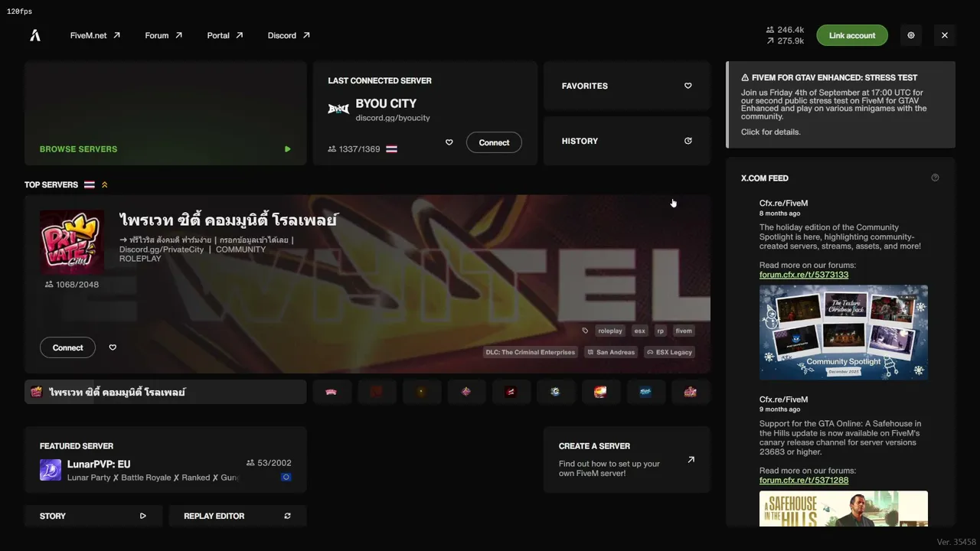Viewport: 980px width, 551px height.
Task: Open the Portal link
Action: click(225, 35)
